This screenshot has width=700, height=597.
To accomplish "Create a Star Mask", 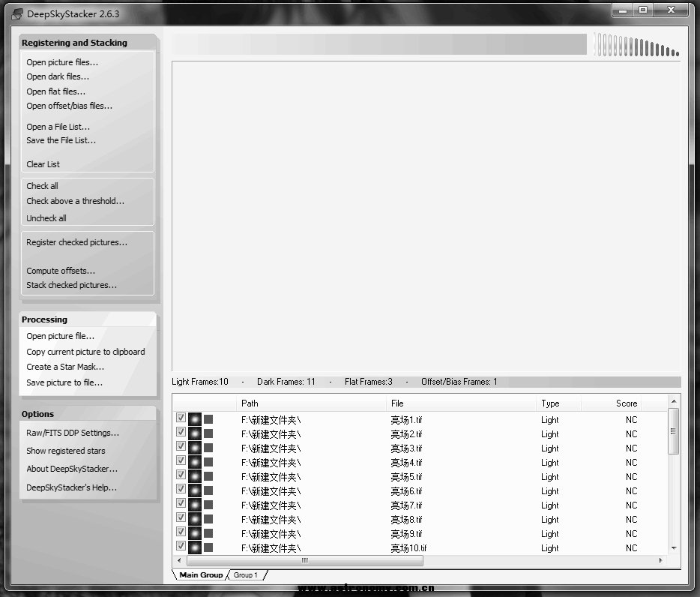I will [65, 367].
